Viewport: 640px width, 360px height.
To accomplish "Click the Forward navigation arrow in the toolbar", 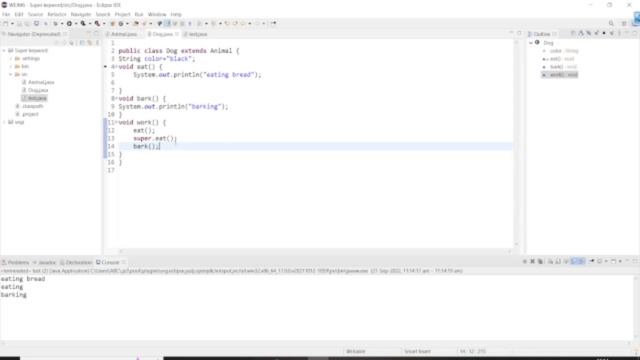I will click(x=257, y=24).
